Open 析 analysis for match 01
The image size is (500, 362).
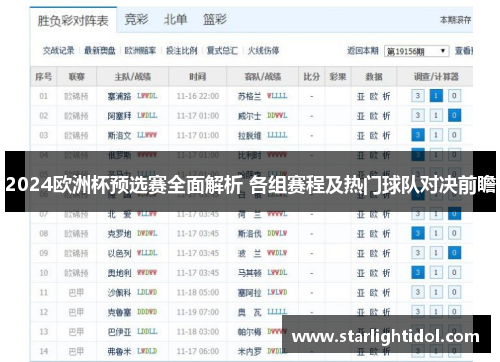(386, 97)
